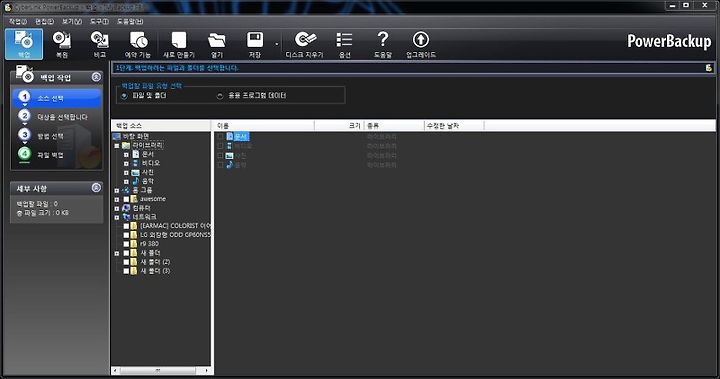
Task: Click the 바탕 화면 desktop icon in tree
Action: point(117,136)
